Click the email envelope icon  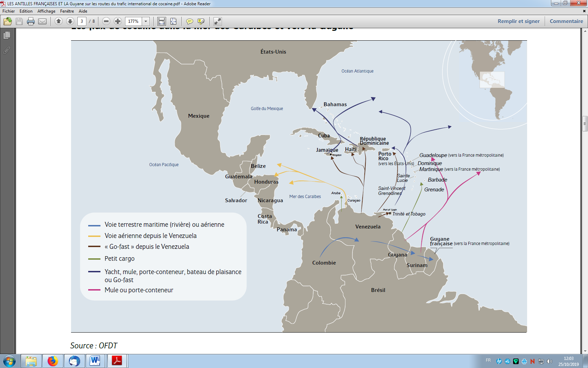pyautogui.click(x=42, y=21)
